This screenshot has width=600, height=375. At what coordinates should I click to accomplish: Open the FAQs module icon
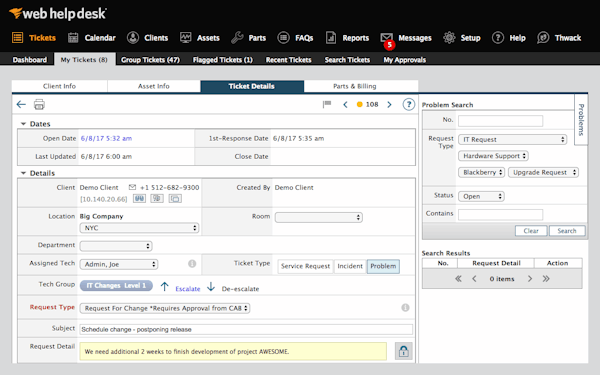284,38
